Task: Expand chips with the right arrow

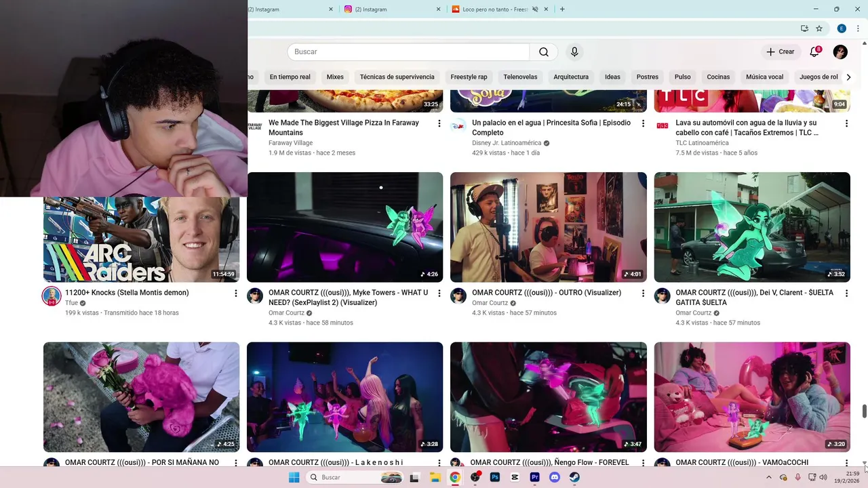Action: point(848,77)
